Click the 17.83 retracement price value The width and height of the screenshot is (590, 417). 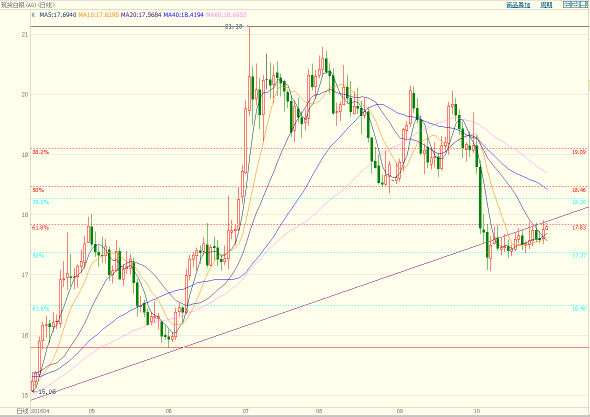point(579,227)
